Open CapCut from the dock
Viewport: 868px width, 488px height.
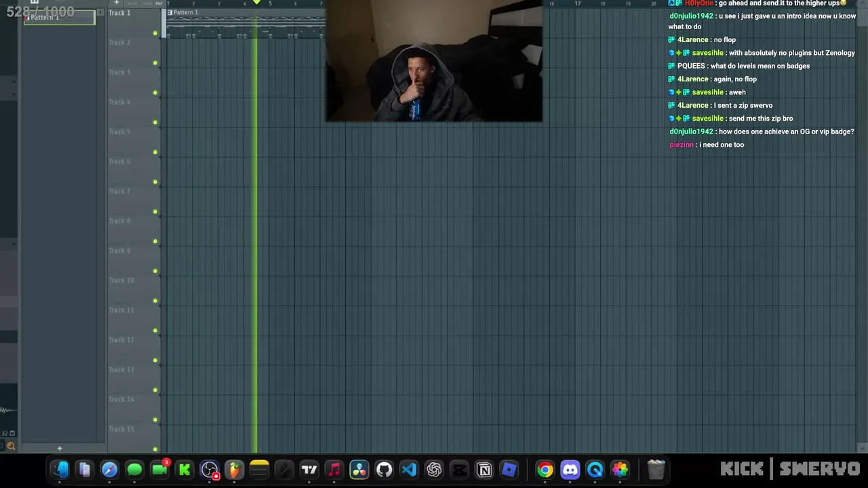coord(459,470)
